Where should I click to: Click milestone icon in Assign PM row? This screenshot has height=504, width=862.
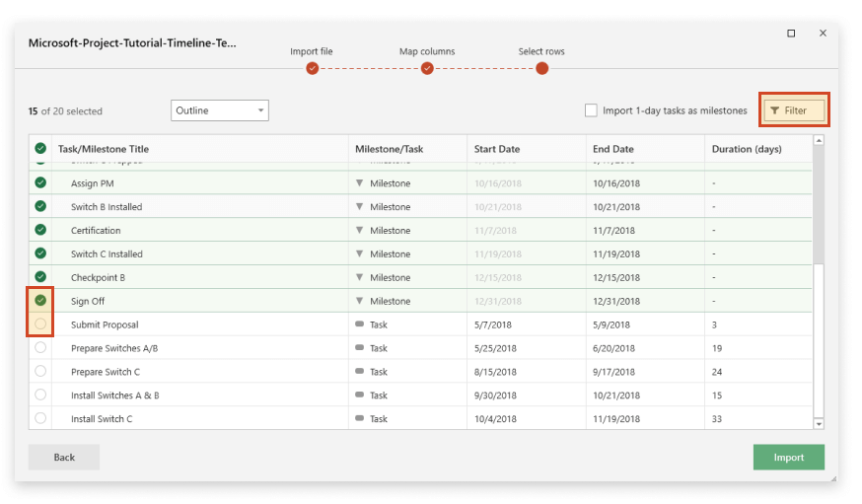360,183
